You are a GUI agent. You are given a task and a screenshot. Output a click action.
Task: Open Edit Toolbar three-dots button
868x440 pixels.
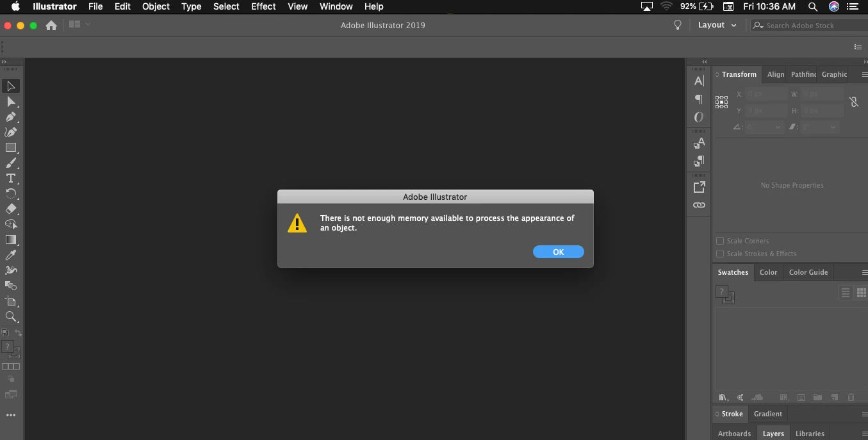coord(11,415)
